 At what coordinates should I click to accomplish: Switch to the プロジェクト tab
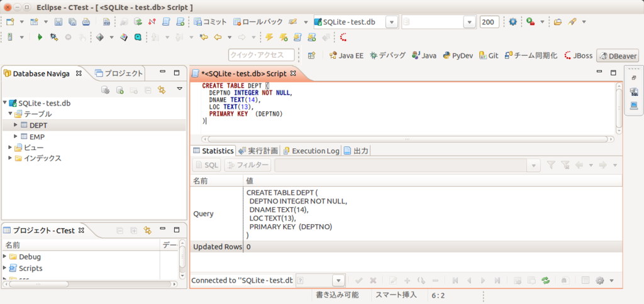(x=119, y=73)
